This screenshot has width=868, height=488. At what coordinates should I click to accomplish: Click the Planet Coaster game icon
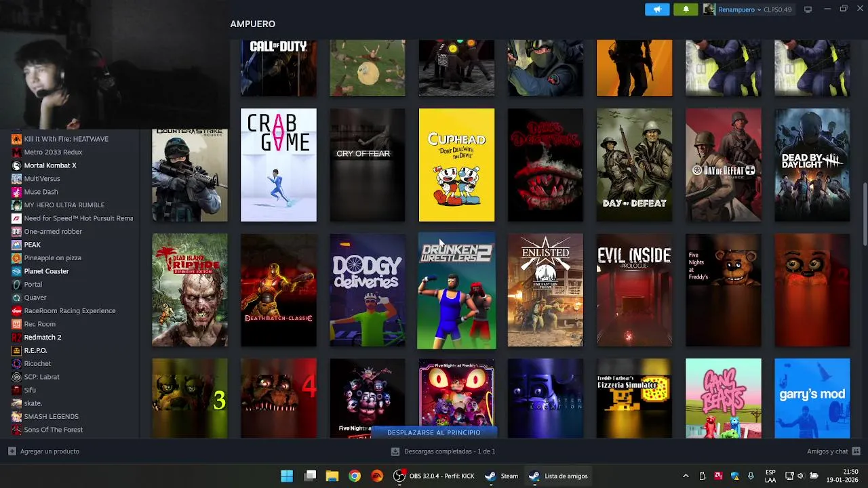(x=16, y=271)
